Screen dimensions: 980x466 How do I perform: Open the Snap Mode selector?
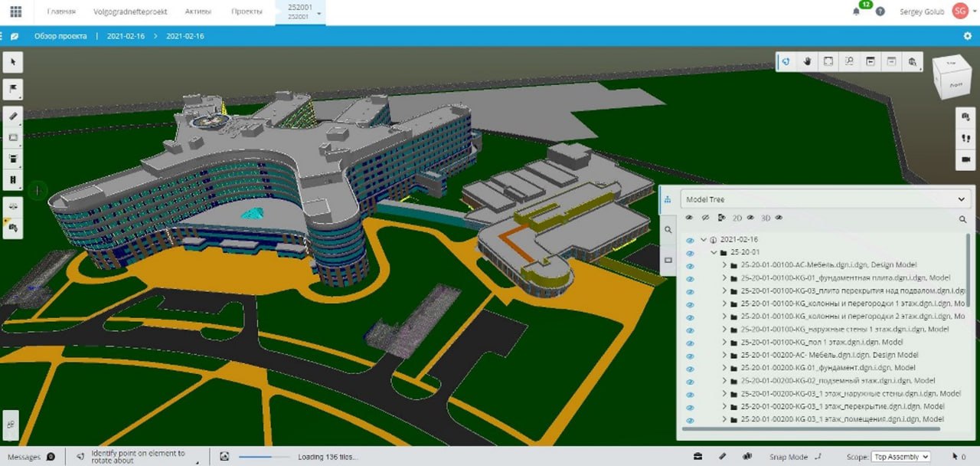pos(795,457)
